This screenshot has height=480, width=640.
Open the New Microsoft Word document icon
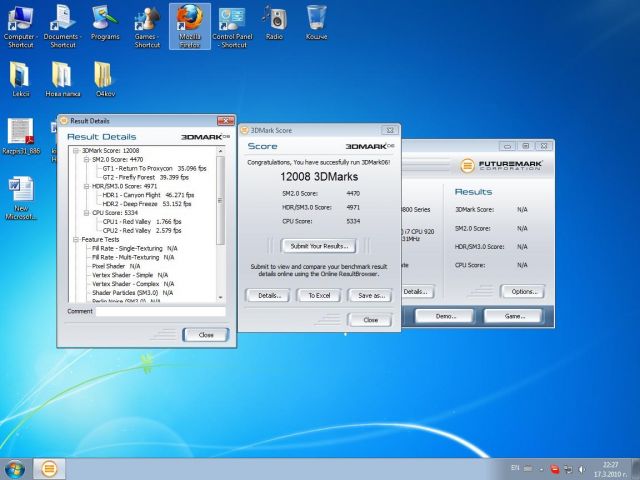21,198
